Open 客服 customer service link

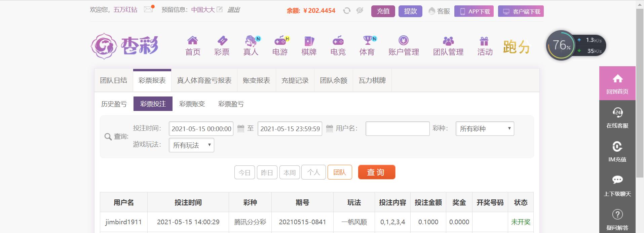[439, 11]
